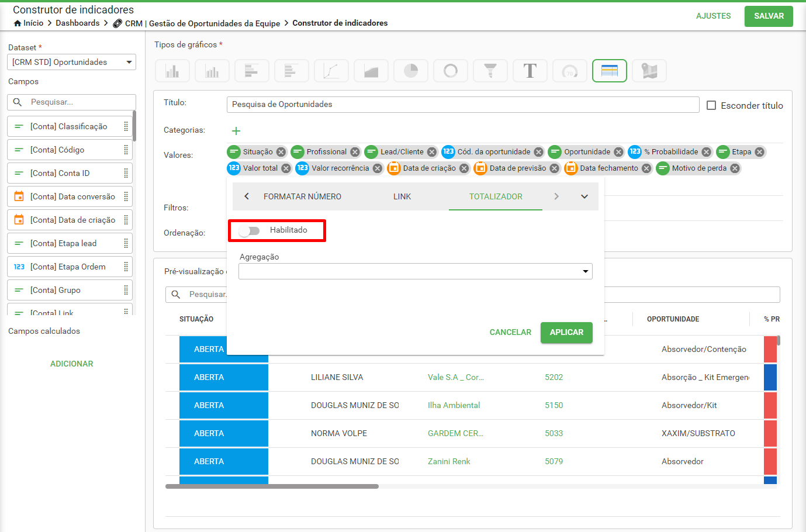Go to next tabs with right chevron
806x532 pixels.
(x=556, y=196)
